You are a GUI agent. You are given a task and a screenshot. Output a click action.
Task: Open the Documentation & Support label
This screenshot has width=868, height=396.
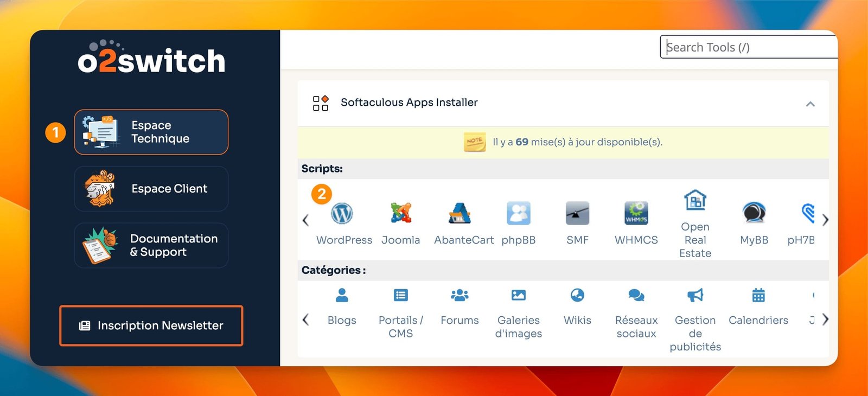(x=174, y=245)
